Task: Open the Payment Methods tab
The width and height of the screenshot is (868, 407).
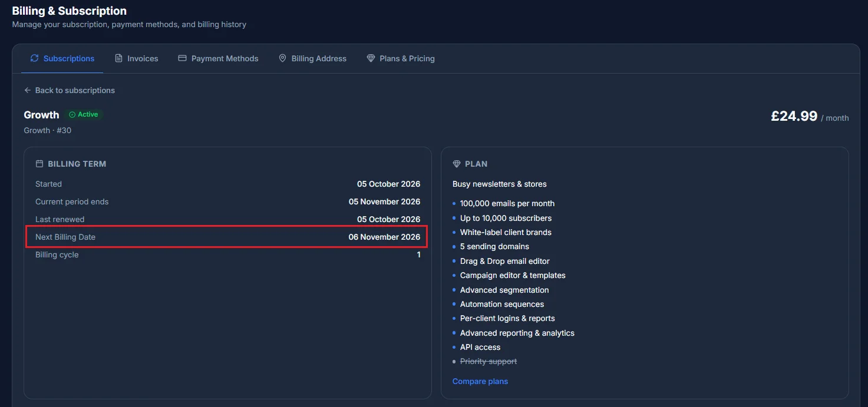Action: pyautogui.click(x=218, y=58)
